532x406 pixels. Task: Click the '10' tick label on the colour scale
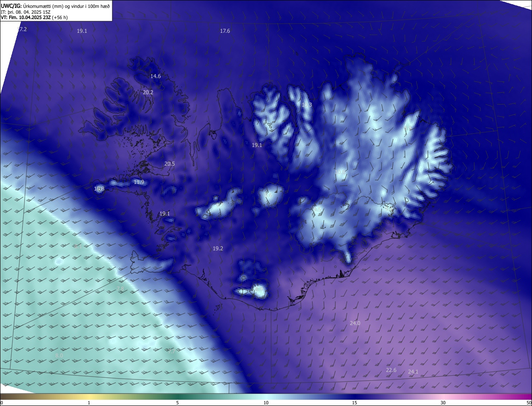(x=266, y=403)
